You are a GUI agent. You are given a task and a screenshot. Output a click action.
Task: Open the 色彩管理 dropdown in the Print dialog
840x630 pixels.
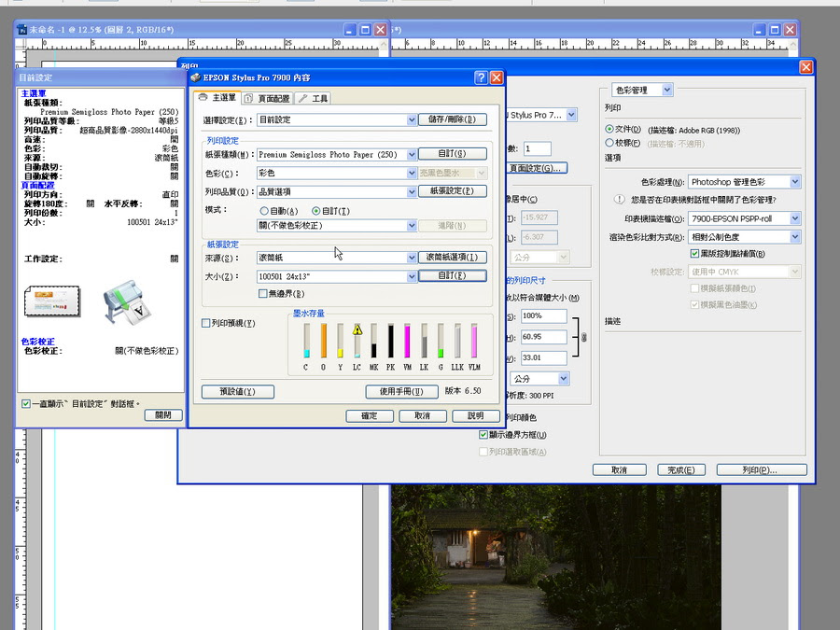click(642, 90)
